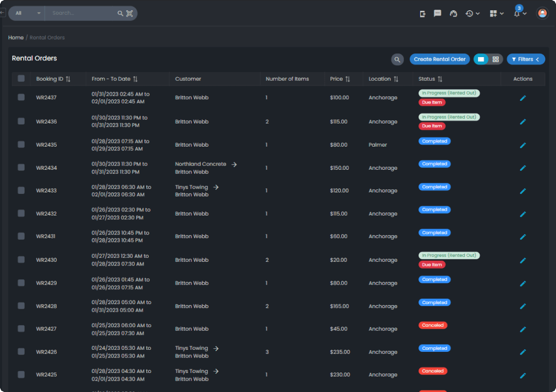Open the notifications bell
This screenshot has width=556, height=392.
click(517, 13)
